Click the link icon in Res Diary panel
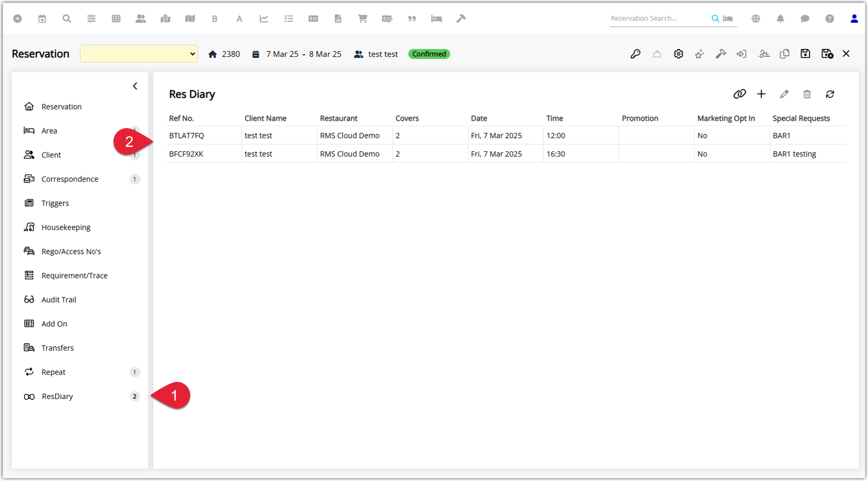Viewport: 868px width, 481px height. click(740, 94)
